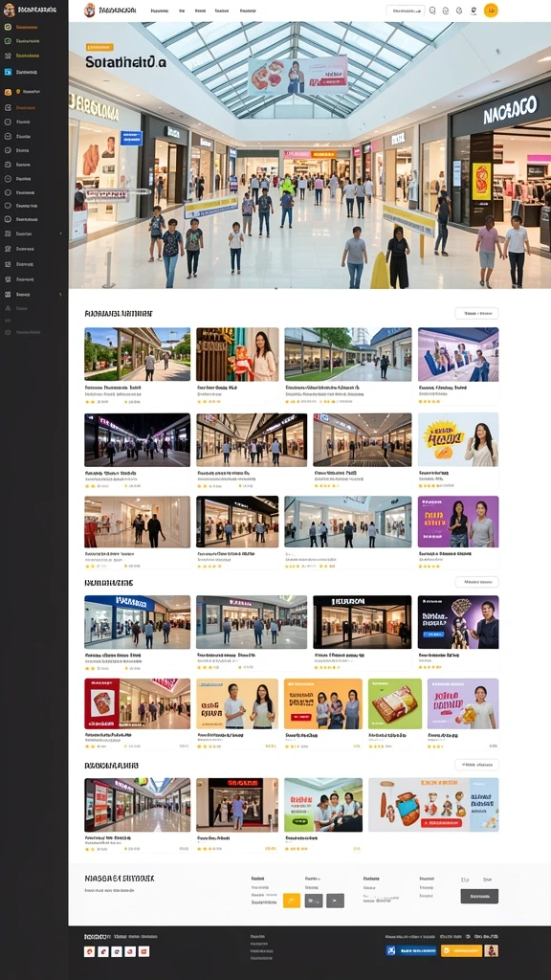Click the header site logo next to sidebar

point(89,10)
